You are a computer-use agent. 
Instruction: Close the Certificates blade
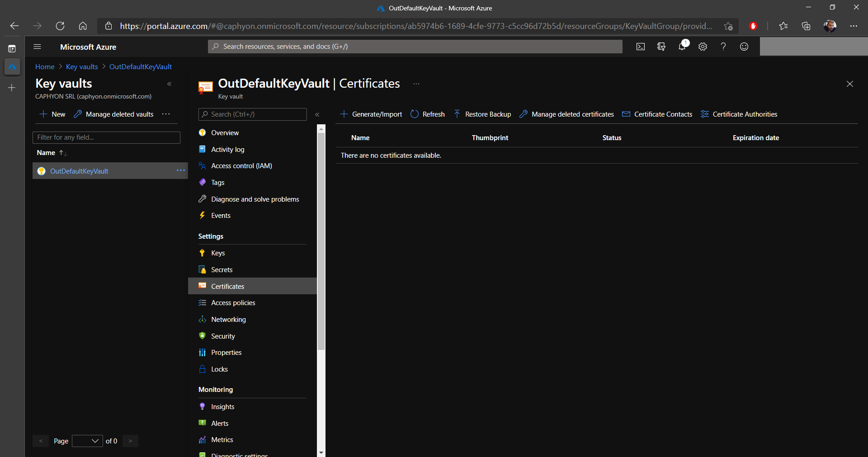(850, 84)
